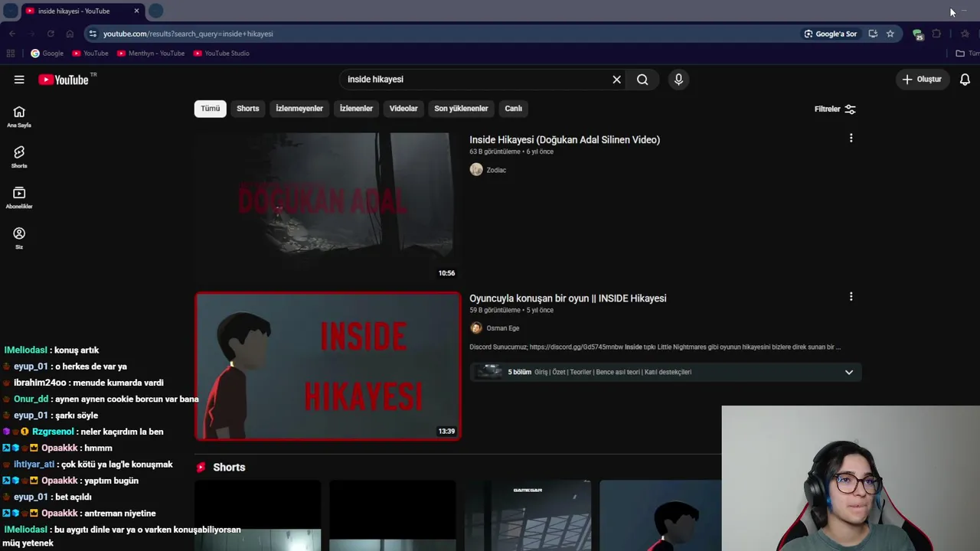Open options menu for Doğukan Adal video
The width and height of the screenshot is (980, 551).
coord(851,139)
